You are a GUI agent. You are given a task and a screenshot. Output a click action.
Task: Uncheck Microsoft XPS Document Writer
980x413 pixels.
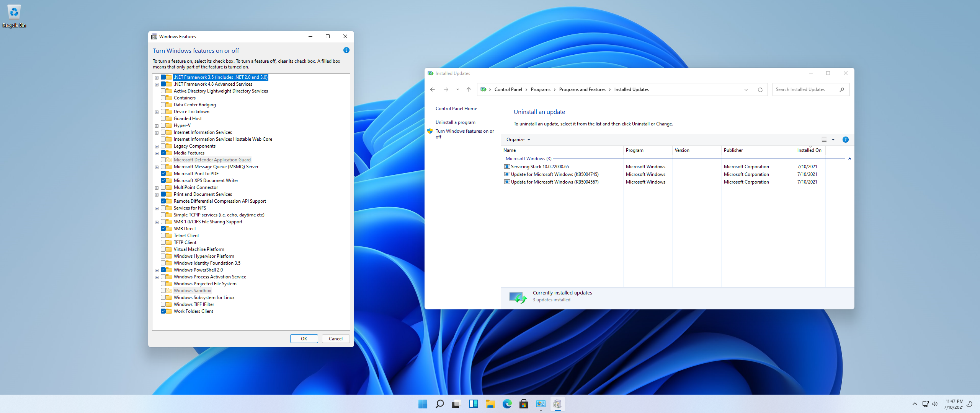click(163, 180)
